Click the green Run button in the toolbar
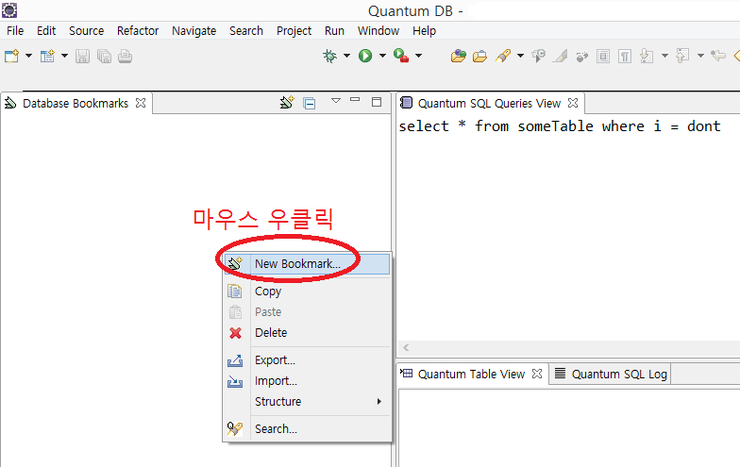 [365, 56]
